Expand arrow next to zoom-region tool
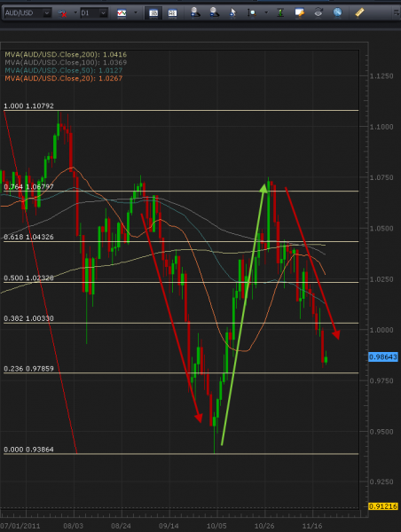The height and width of the screenshot is (532, 401). click(x=266, y=13)
